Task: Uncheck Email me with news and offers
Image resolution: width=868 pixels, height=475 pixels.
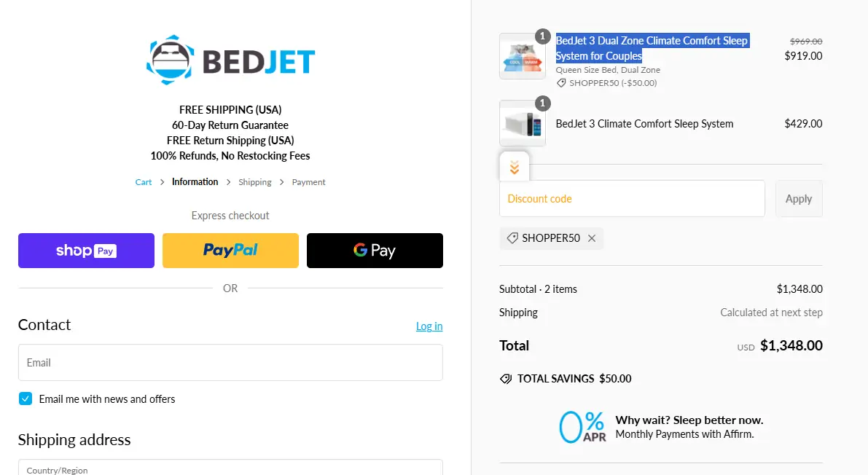Action: pyautogui.click(x=26, y=399)
